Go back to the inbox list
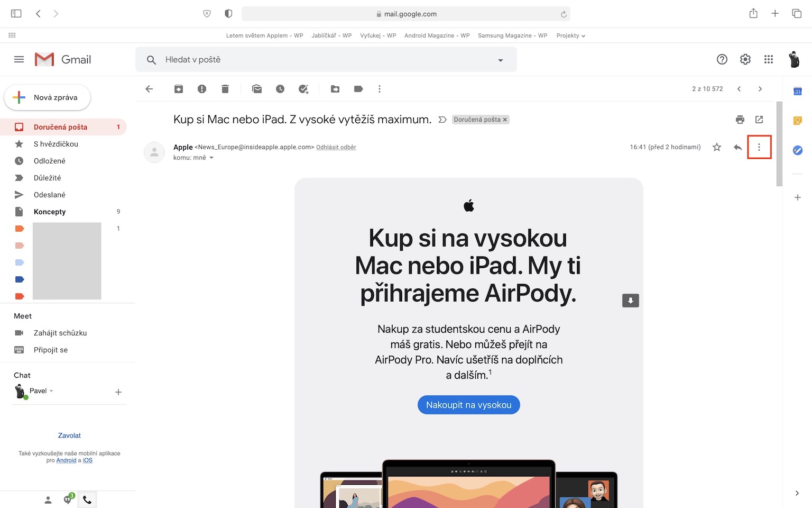This screenshot has width=812, height=508. point(149,89)
